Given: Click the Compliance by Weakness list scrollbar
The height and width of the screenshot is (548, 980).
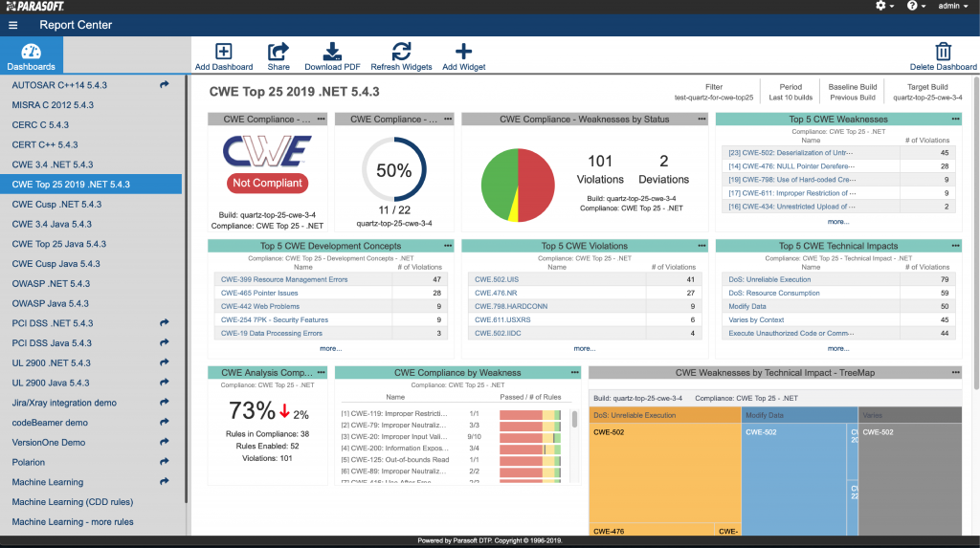Looking at the screenshot, I should 574,419.
